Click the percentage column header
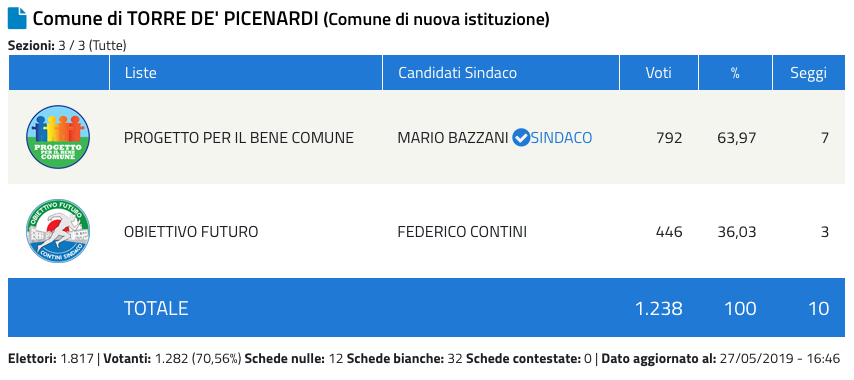Image resolution: width=854 pixels, height=380 pixels. (x=735, y=73)
